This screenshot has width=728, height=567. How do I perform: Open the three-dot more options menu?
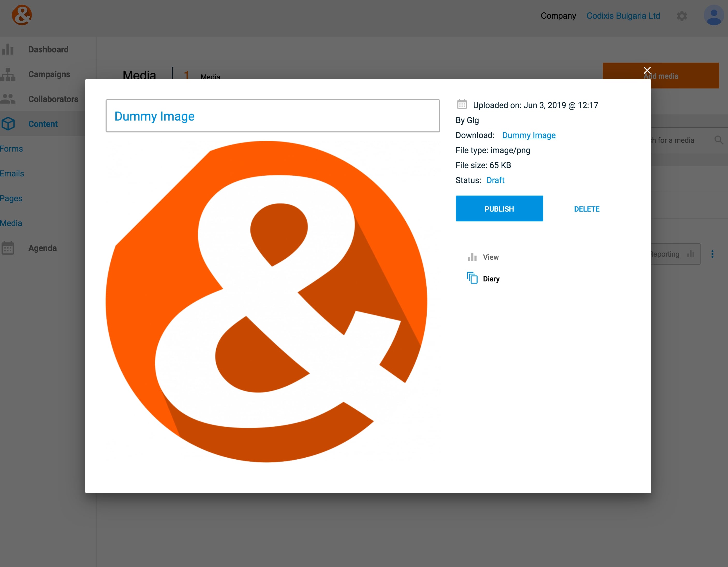point(712,254)
